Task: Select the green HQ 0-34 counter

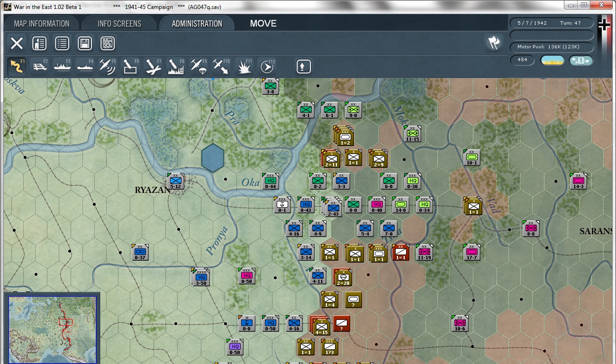Action: click(x=425, y=205)
